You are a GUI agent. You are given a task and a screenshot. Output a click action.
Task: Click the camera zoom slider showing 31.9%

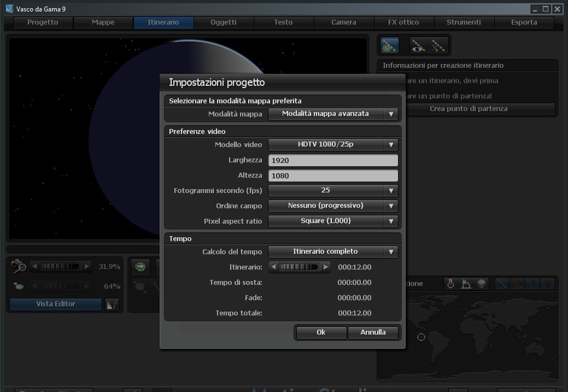60,266
